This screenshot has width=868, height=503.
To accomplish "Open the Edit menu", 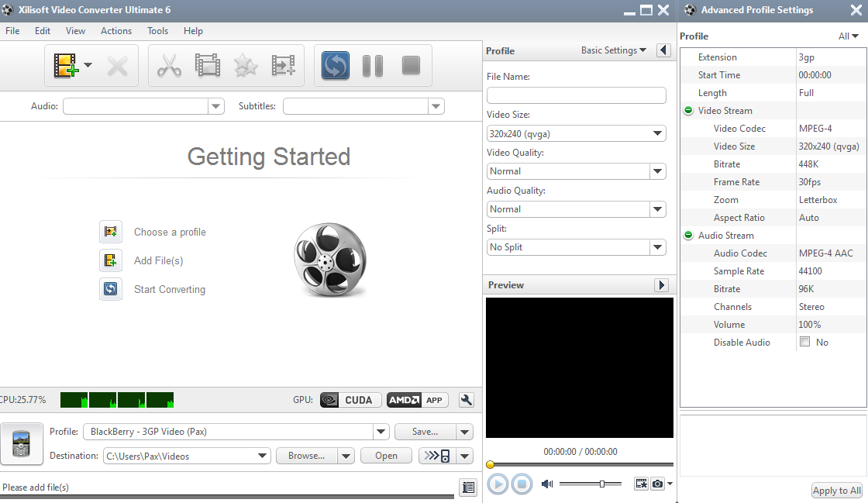I will coord(42,31).
